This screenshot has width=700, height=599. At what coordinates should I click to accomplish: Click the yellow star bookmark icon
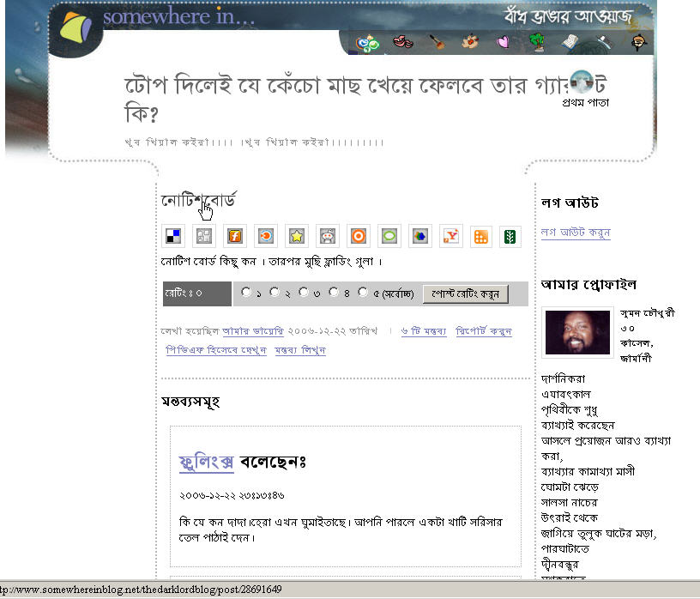point(297,236)
